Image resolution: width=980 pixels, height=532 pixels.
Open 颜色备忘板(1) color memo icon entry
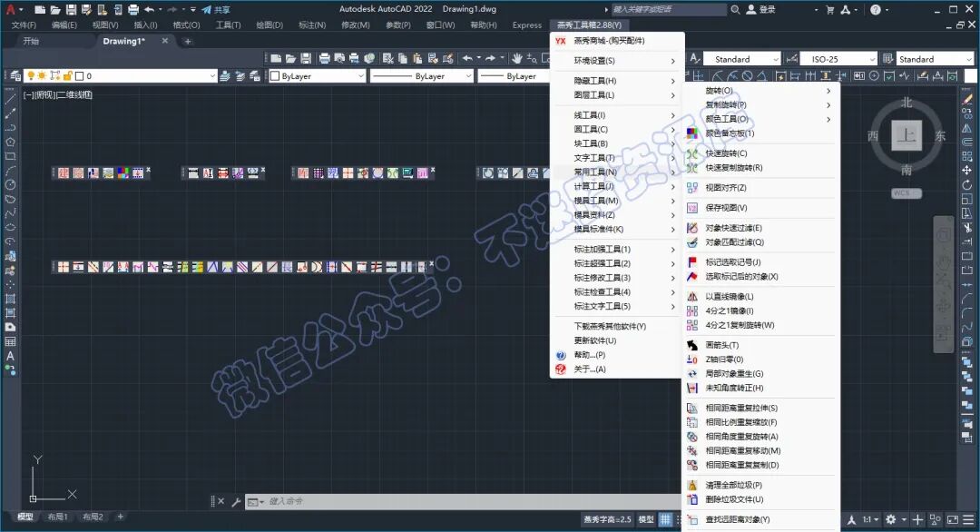(760, 133)
